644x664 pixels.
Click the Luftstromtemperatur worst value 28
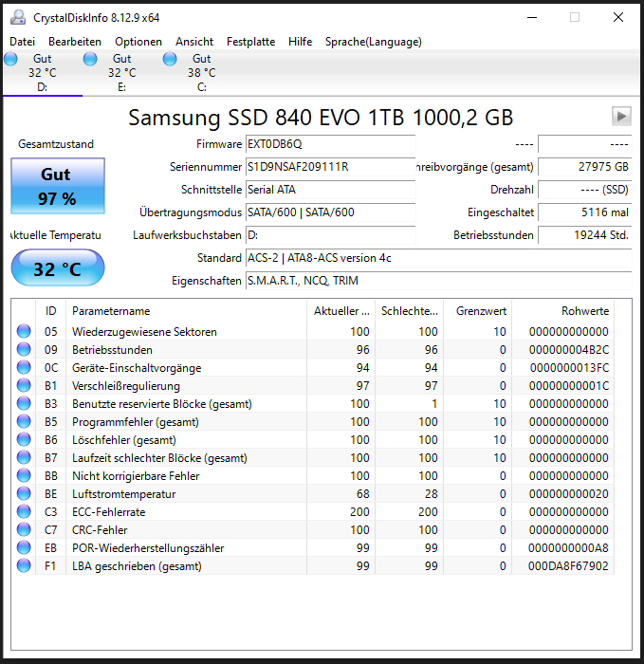point(431,494)
